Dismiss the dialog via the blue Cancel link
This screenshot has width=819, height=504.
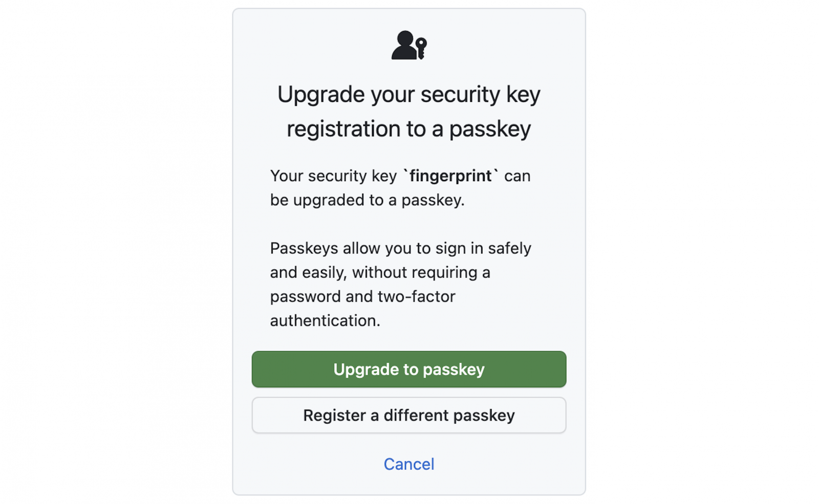click(x=408, y=464)
